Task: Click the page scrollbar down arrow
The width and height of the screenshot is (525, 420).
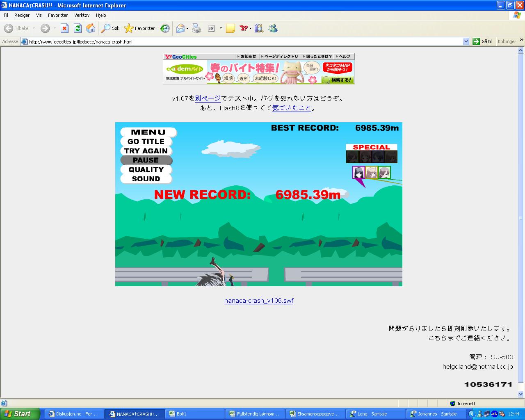Action: (x=521, y=394)
